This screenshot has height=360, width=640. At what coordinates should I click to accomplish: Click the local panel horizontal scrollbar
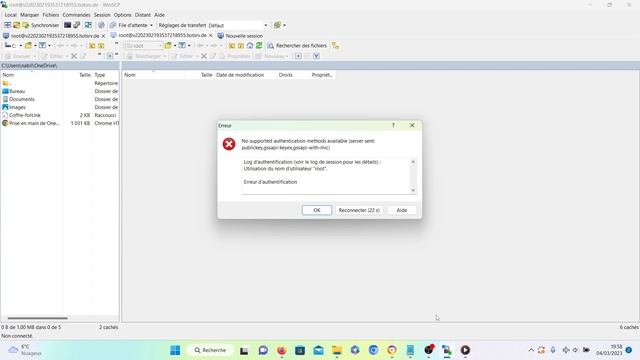click(38, 318)
